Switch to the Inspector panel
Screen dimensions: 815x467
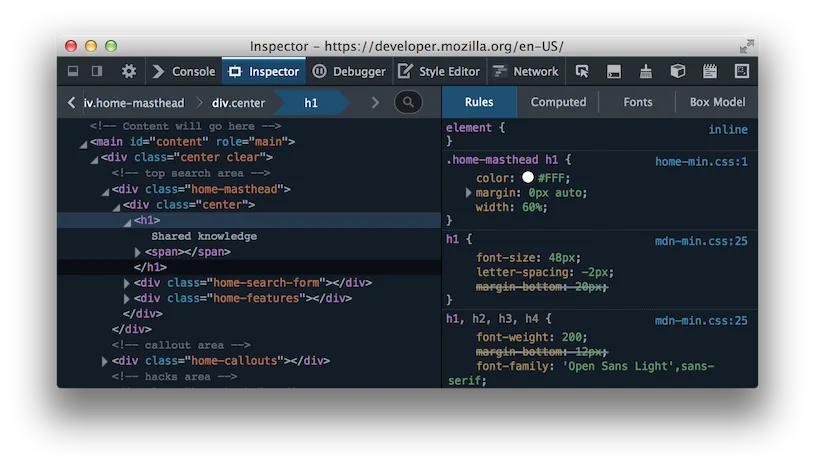[264, 71]
